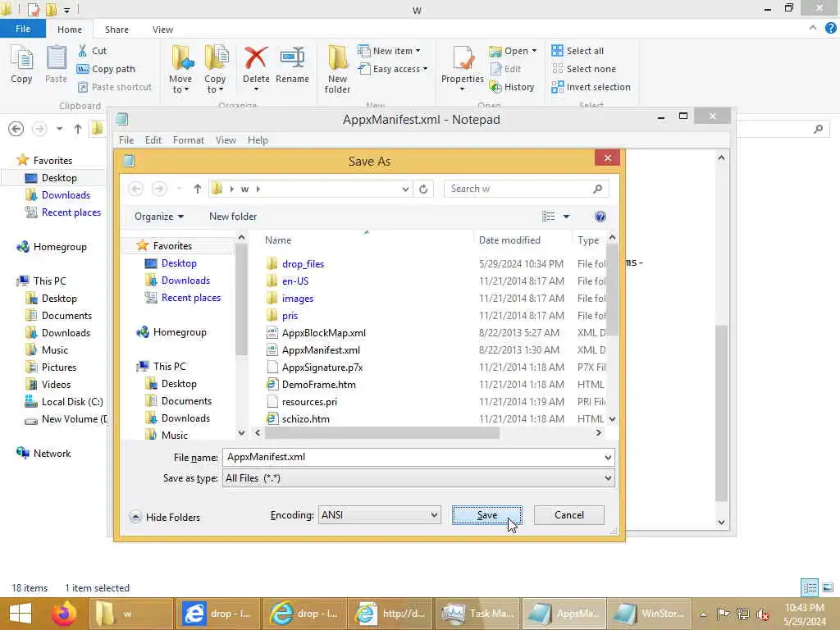Viewport: 840px width, 630px height.
Task: Click History in the Open group
Action: (512, 87)
